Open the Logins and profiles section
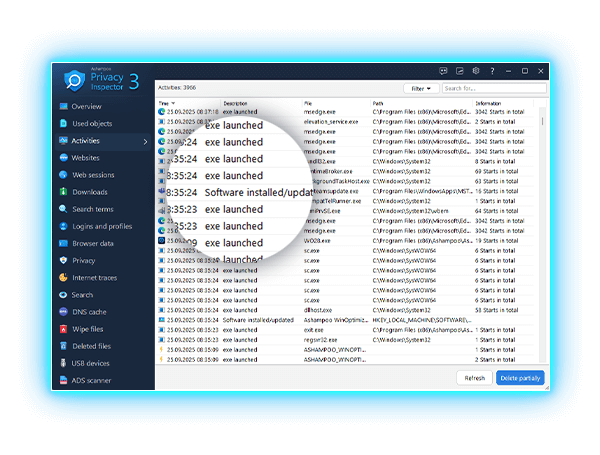Image resolution: width=600 pixels, height=455 pixels. (x=101, y=227)
